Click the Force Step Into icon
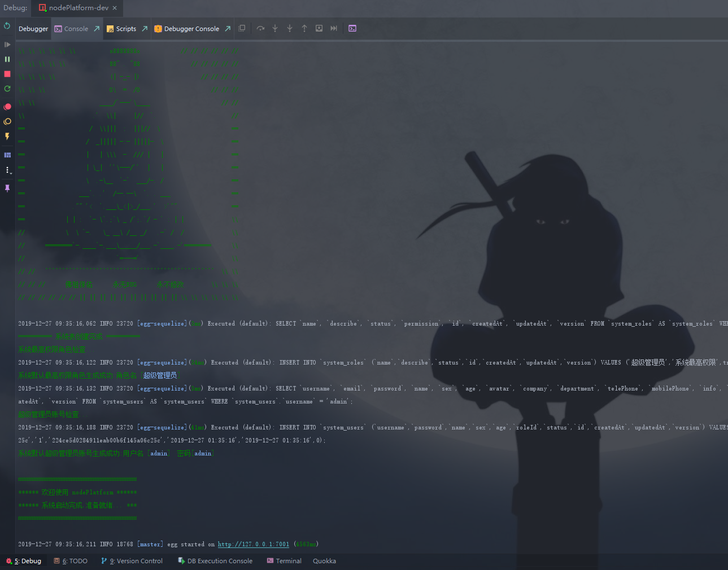This screenshot has width=728, height=570. click(290, 28)
